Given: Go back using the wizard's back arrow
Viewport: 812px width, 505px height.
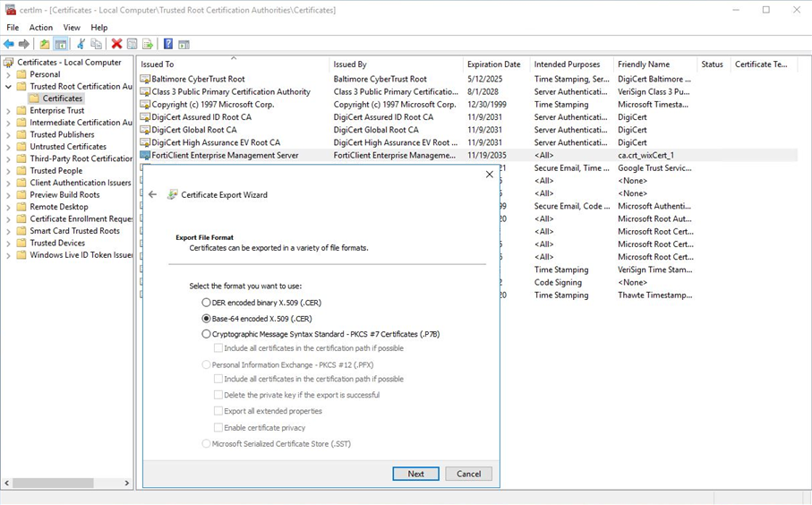Looking at the screenshot, I should (152, 195).
